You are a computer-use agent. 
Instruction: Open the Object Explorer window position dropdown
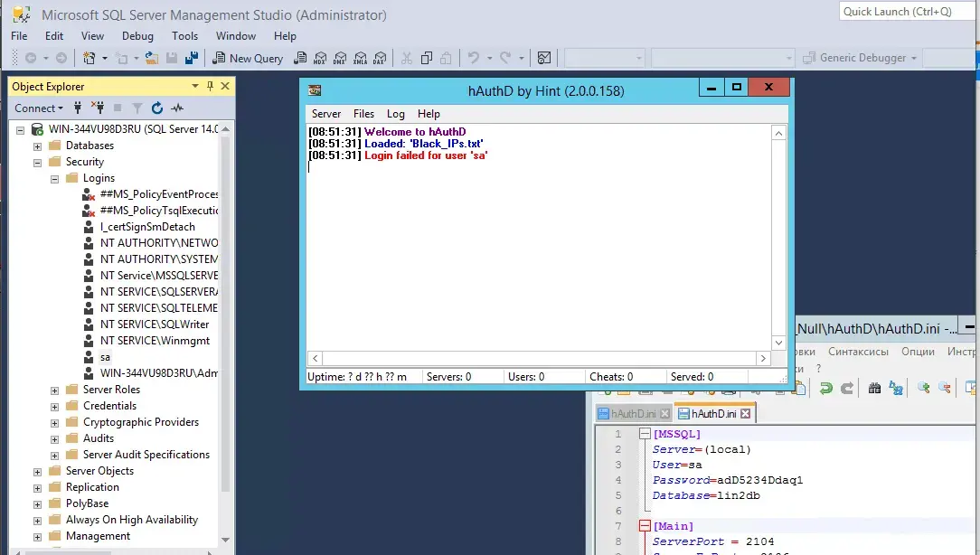[x=195, y=86]
